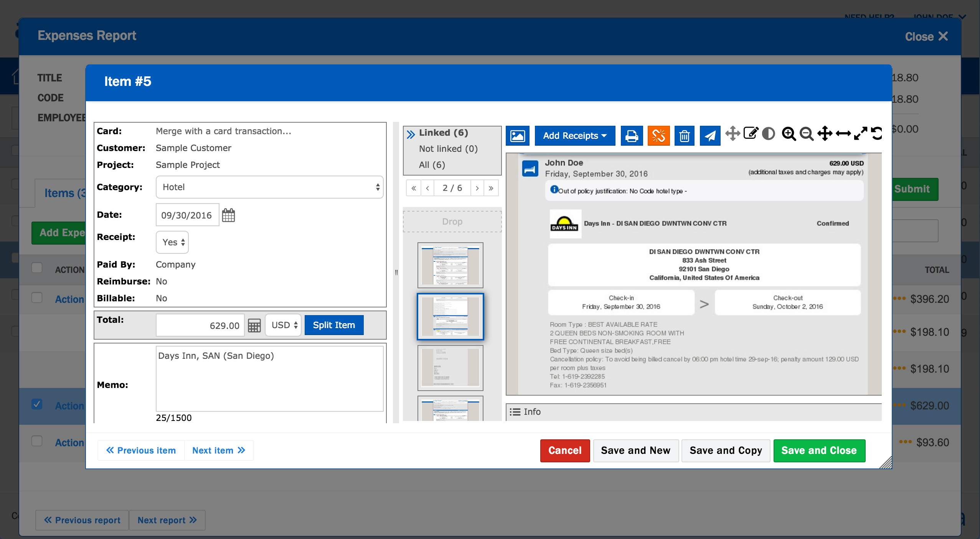This screenshot has width=980, height=539.
Task: Toggle the select-all checkbox beside ACTION header
Action: pos(37,268)
